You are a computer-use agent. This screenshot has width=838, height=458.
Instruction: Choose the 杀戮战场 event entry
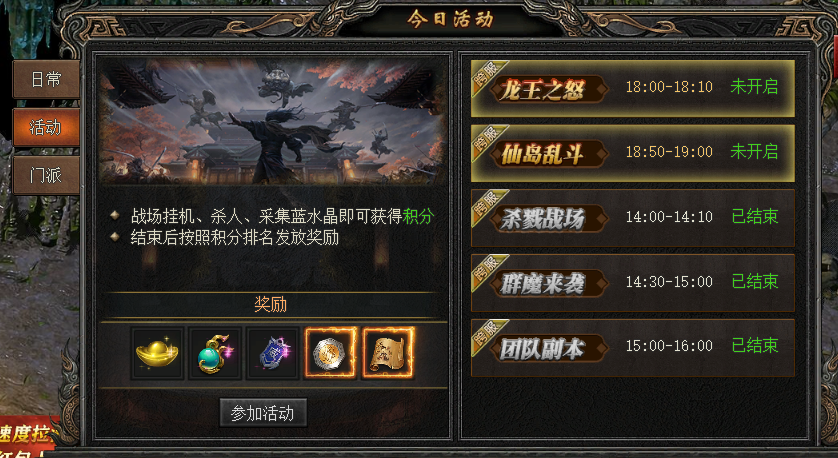(633, 218)
